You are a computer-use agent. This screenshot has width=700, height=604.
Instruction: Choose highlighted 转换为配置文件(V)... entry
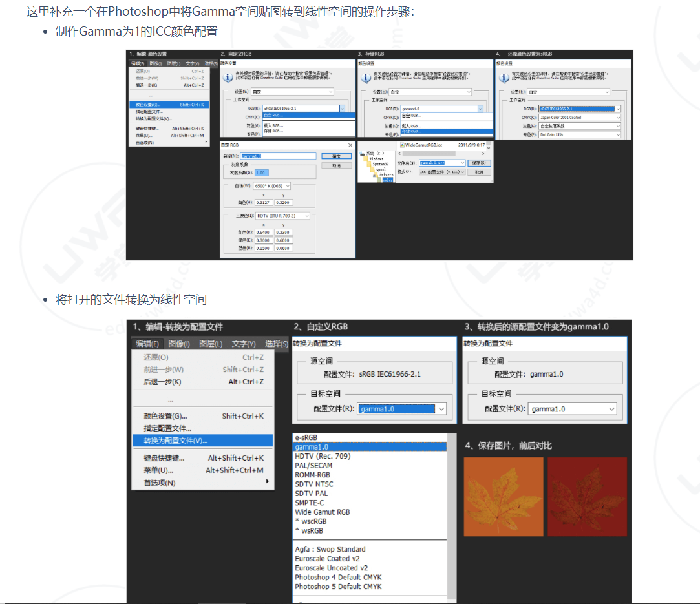point(203,441)
